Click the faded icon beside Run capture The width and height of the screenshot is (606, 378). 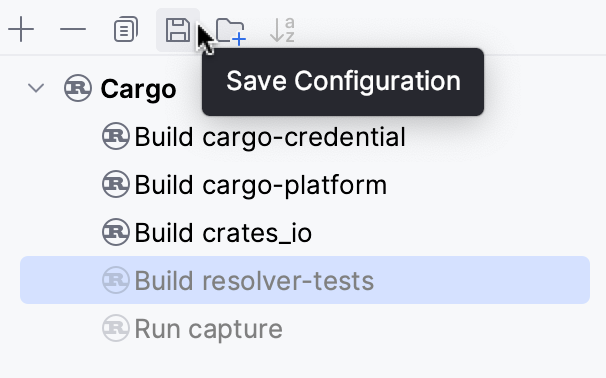tap(116, 328)
